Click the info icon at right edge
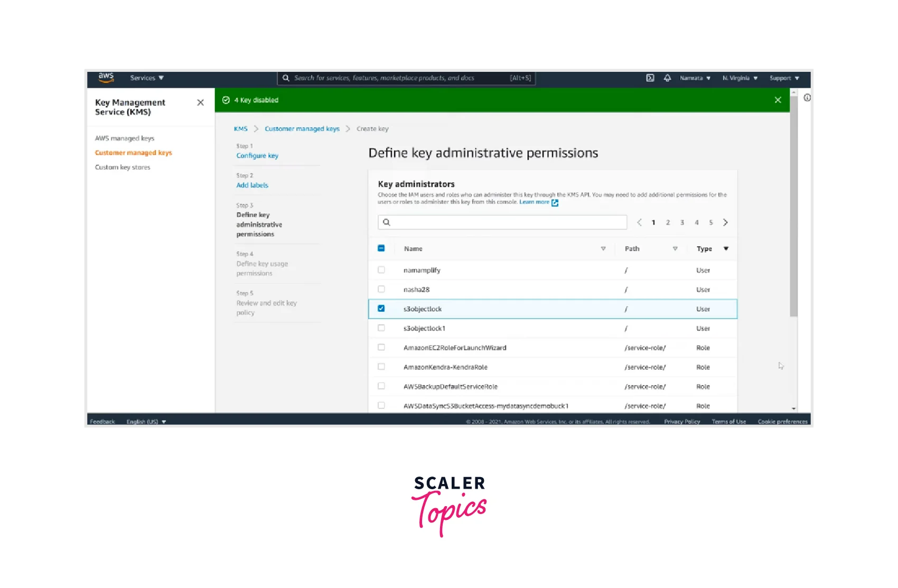Image resolution: width=898 pixels, height=588 pixels. coord(807,98)
